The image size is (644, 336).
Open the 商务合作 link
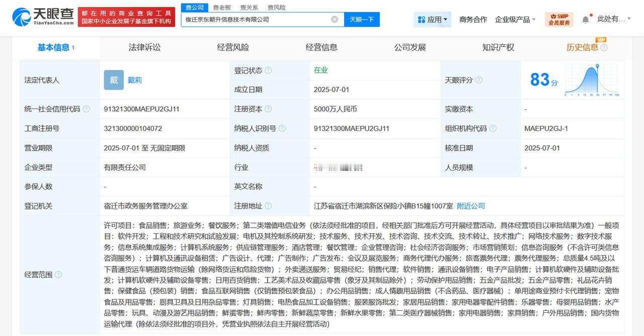[x=473, y=19]
